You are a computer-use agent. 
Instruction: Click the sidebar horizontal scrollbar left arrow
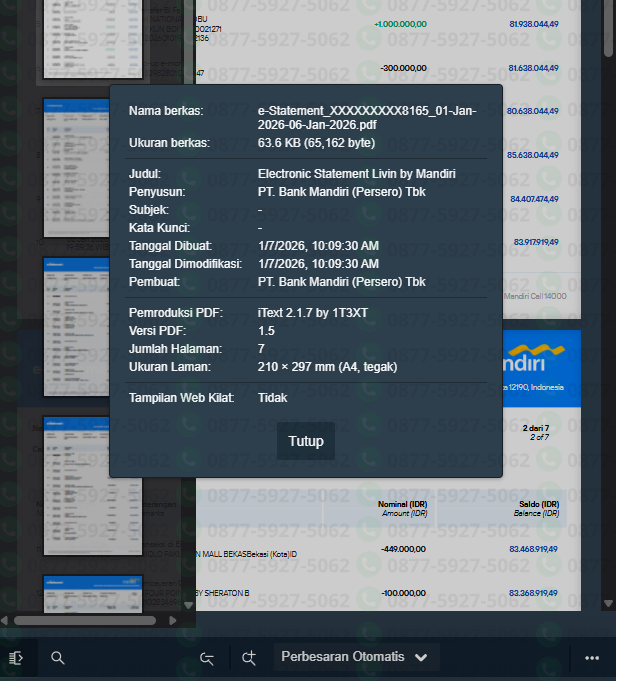click(x=6, y=620)
